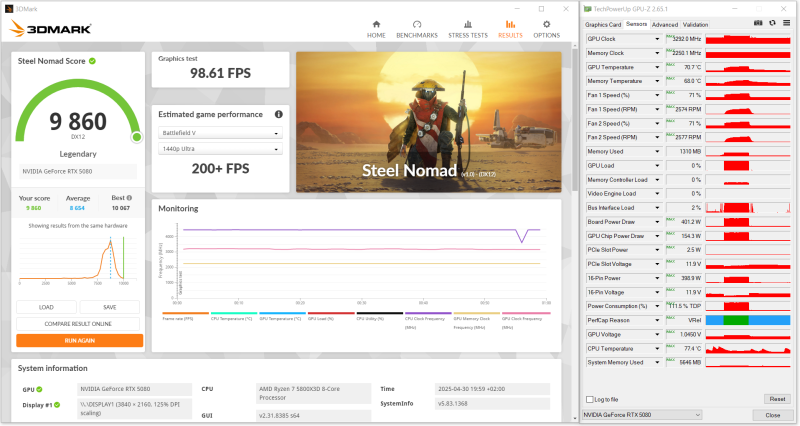Toggle the CPU Temperature legend item in Monitoring
Image resolution: width=800 pixels, height=426 pixels.
[234, 316]
